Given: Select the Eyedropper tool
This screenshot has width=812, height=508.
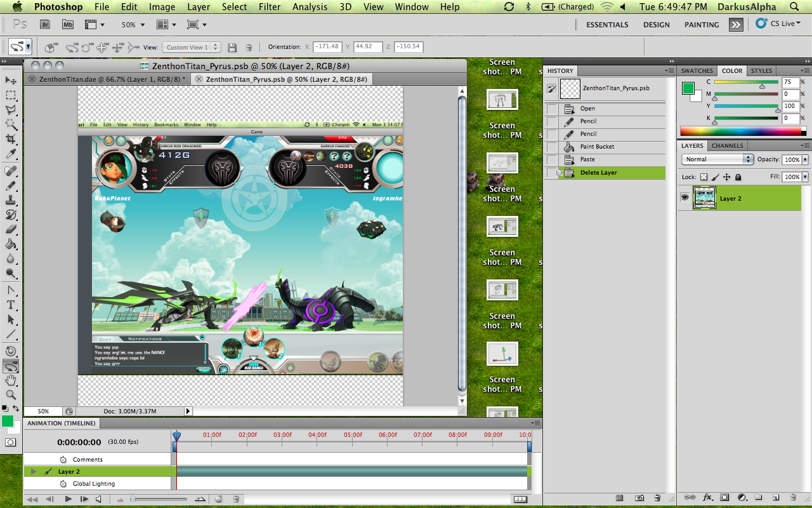Looking at the screenshot, I should pyautogui.click(x=11, y=154).
